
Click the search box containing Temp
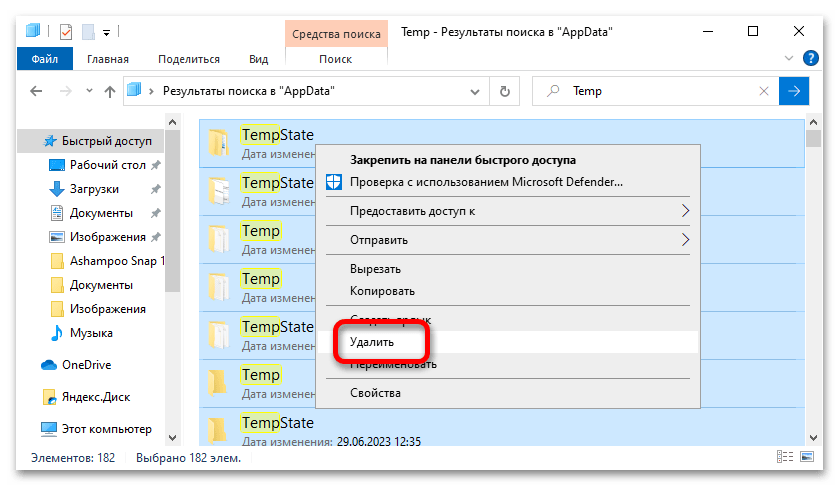pyautogui.click(x=655, y=91)
